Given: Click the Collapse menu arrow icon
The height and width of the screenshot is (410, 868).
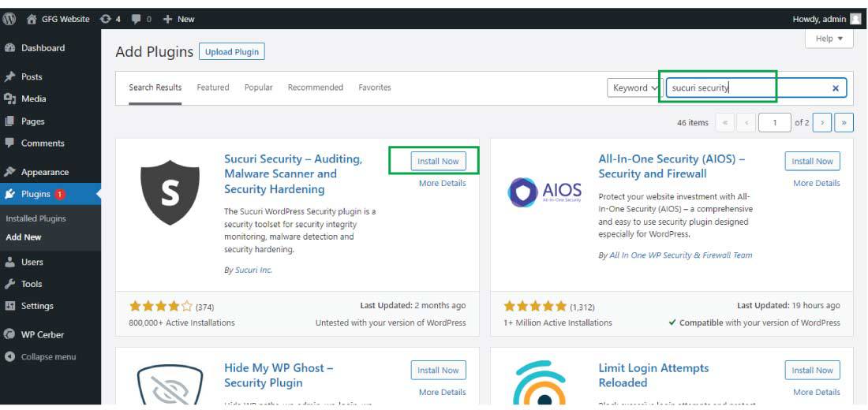Looking at the screenshot, I should [x=9, y=356].
